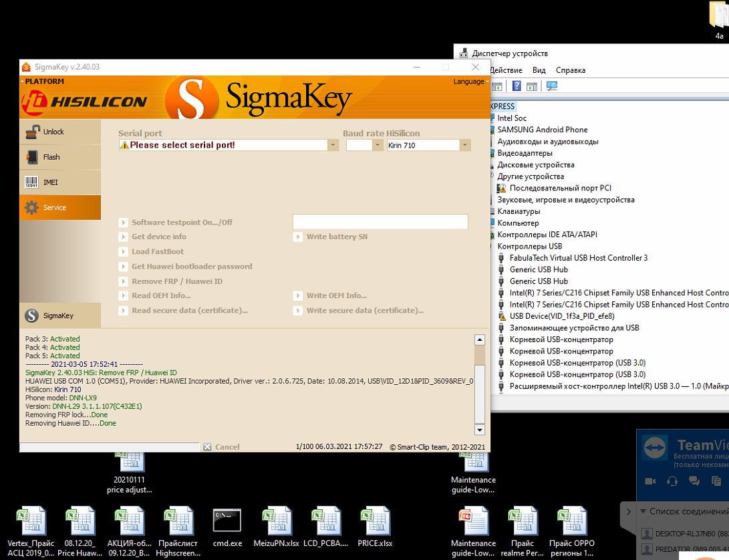This screenshot has height=560, width=729.
Task: Click warning icon beside USB Device(VID_1f3a_PID_efe8)
Action: click(501, 316)
